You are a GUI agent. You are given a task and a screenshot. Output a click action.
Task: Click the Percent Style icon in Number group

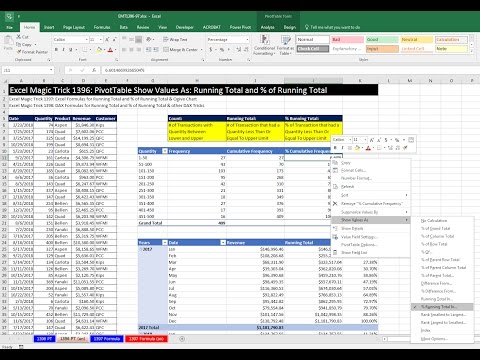(x=222, y=50)
